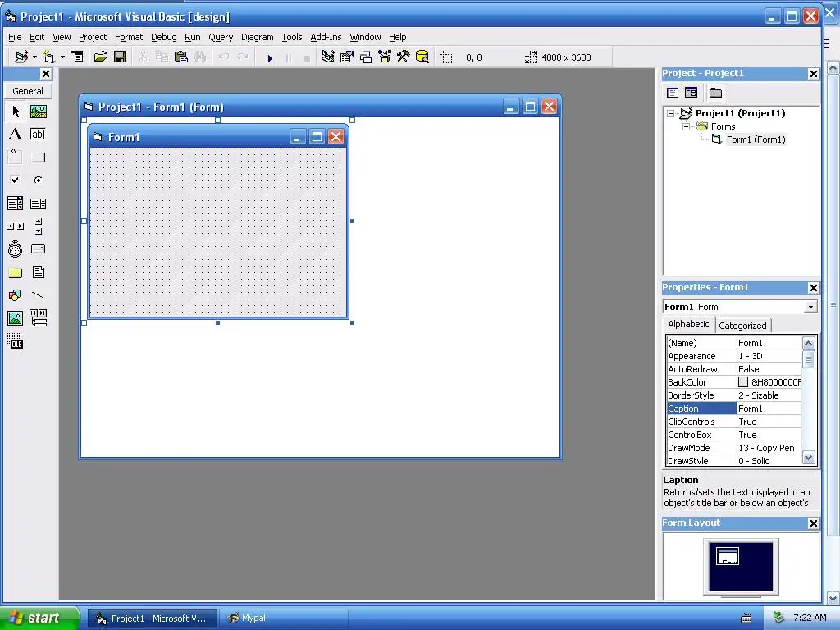Select the Shape tool

click(x=16, y=295)
